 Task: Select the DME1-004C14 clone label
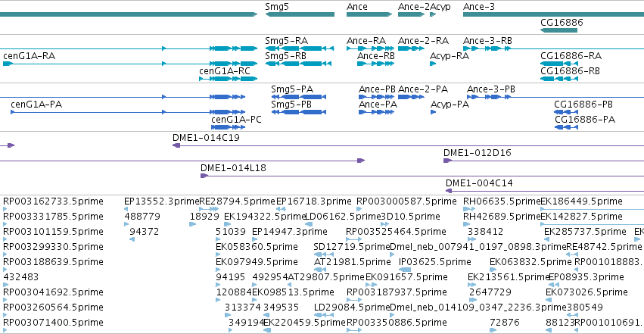(x=479, y=183)
